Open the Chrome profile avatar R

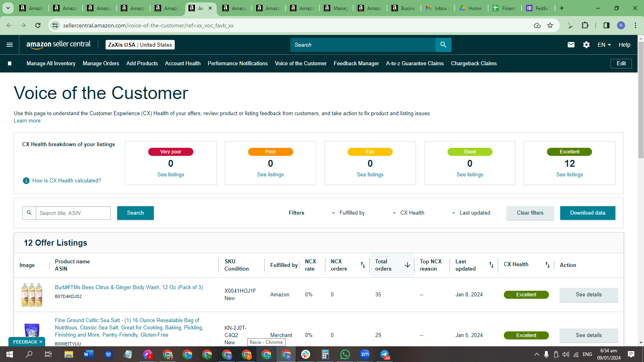click(x=621, y=25)
